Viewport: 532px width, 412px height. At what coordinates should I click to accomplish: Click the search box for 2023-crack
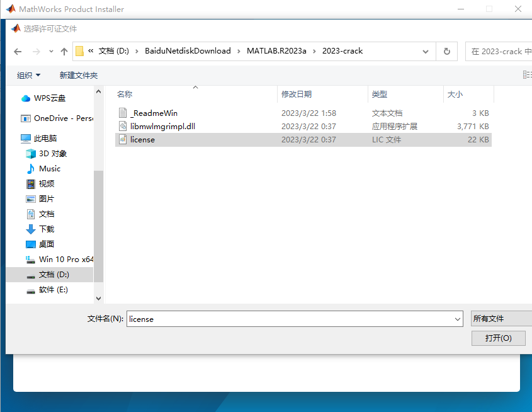499,51
